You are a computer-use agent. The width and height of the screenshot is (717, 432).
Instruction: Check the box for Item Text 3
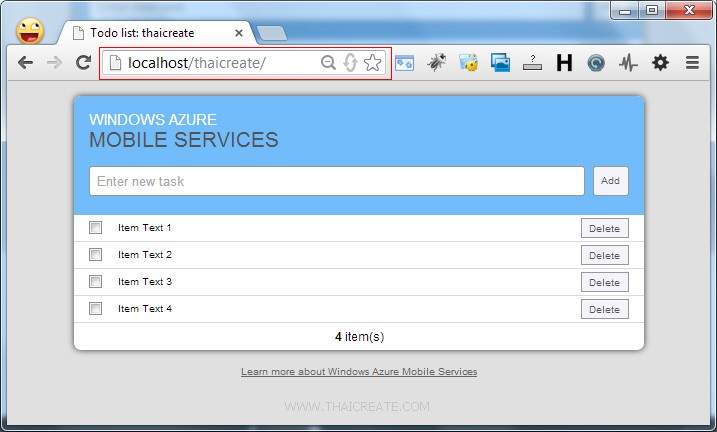click(x=95, y=281)
